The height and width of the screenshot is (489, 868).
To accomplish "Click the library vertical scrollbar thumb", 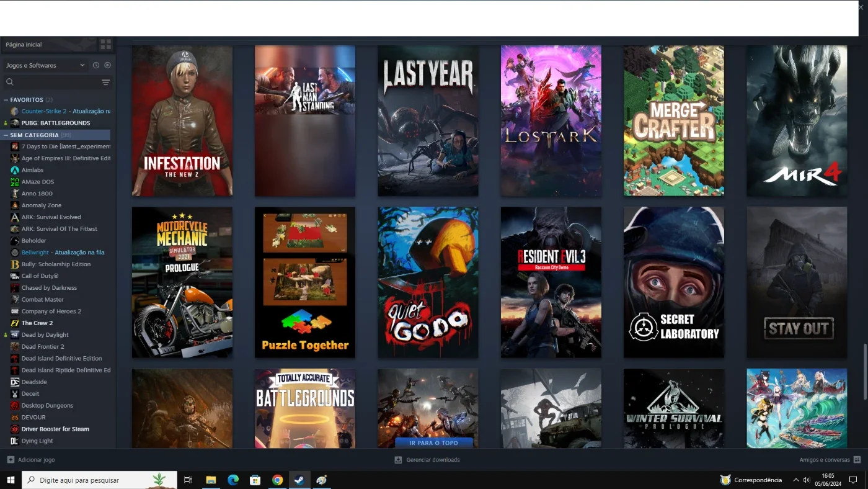I will tap(864, 372).
